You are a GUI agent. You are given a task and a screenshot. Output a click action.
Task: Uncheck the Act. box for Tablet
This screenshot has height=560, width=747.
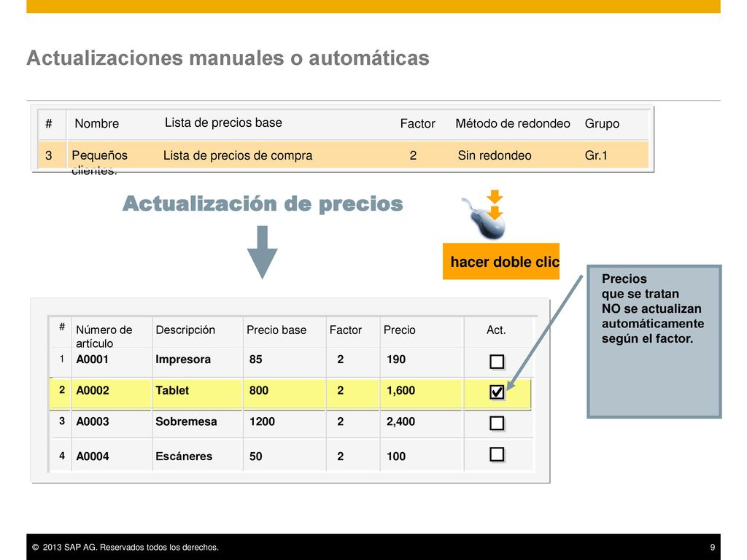coord(496,392)
